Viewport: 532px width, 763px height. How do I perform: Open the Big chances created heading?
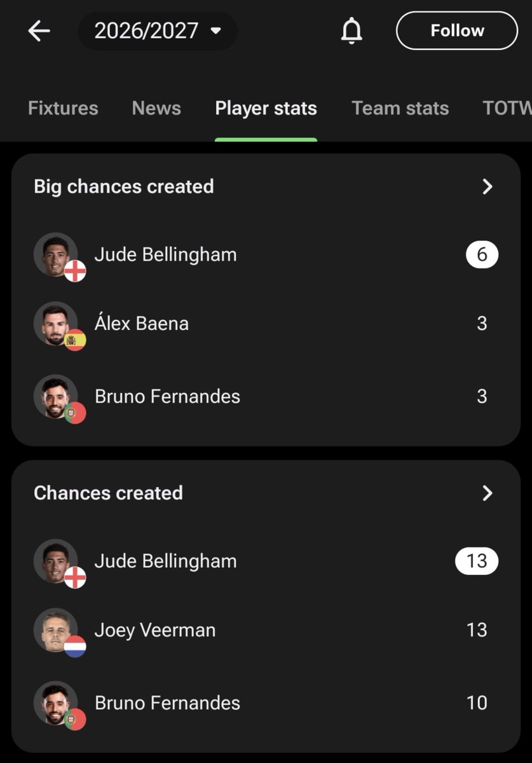(x=124, y=186)
